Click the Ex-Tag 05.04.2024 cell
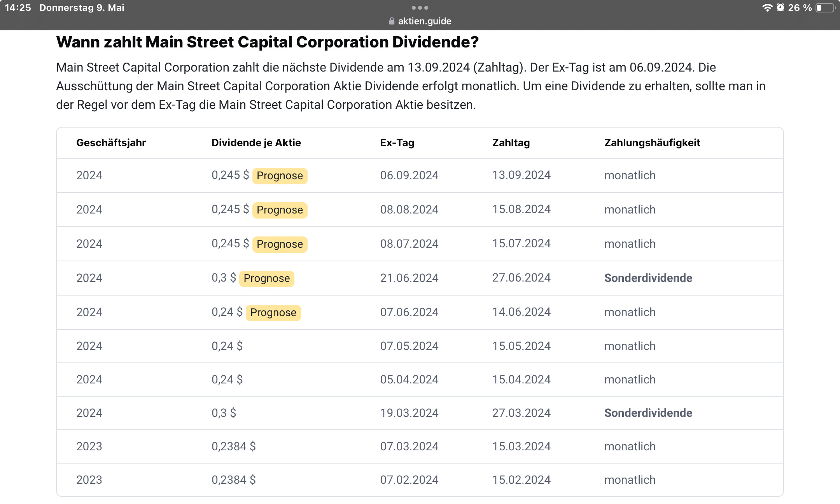The width and height of the screenshot is (840, 504). [x=409, y=380]
